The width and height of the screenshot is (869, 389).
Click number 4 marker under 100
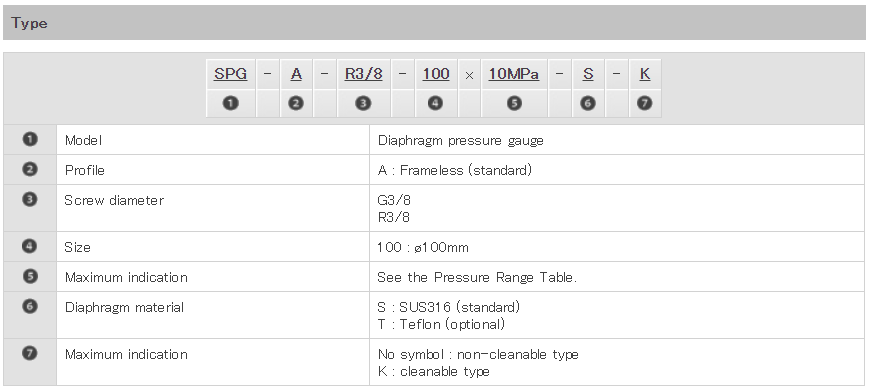coord(436,103)
